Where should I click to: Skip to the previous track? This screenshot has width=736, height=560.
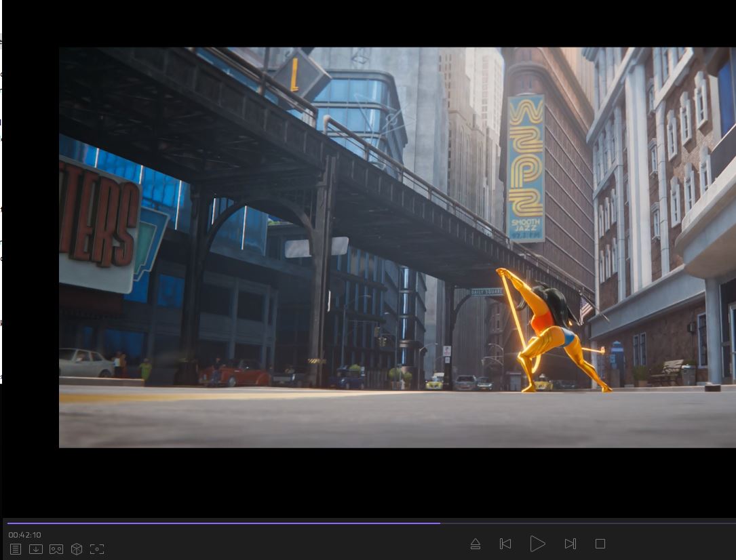pyautogui.click(x=505, y=544)
